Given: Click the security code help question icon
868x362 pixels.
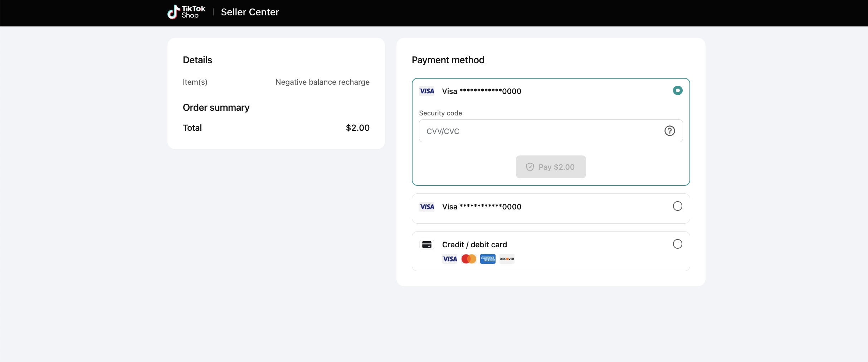Looking at the screenshot, I should pos(669,131).
